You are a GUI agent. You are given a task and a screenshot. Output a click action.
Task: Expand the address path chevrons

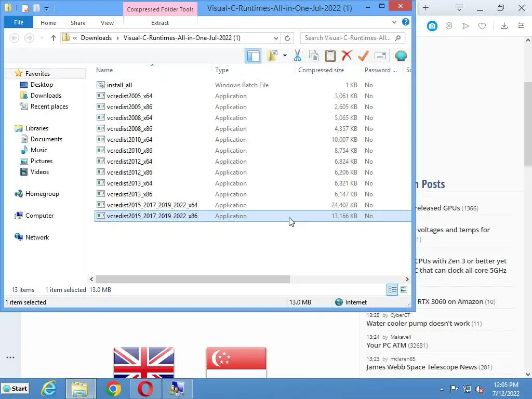pos(75,38)
